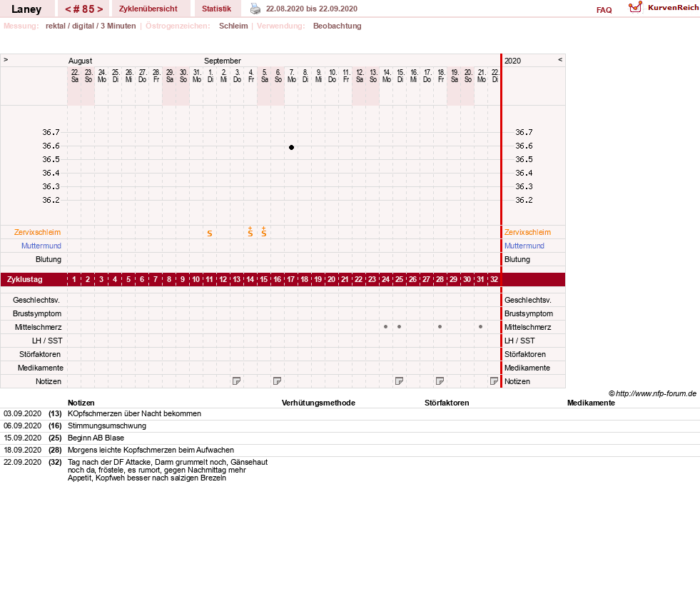
Task: Click the date range 22.08.2020 bis 22.09.2020
Action: (x=312, y=9)
